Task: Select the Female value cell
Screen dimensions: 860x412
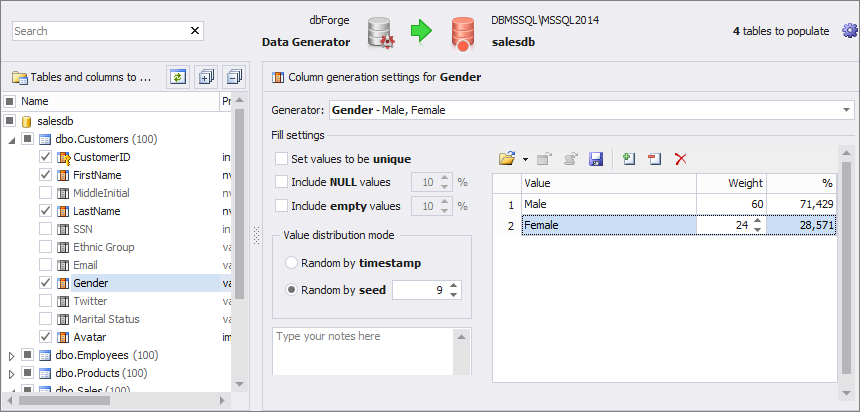Action: coord(609,225)
